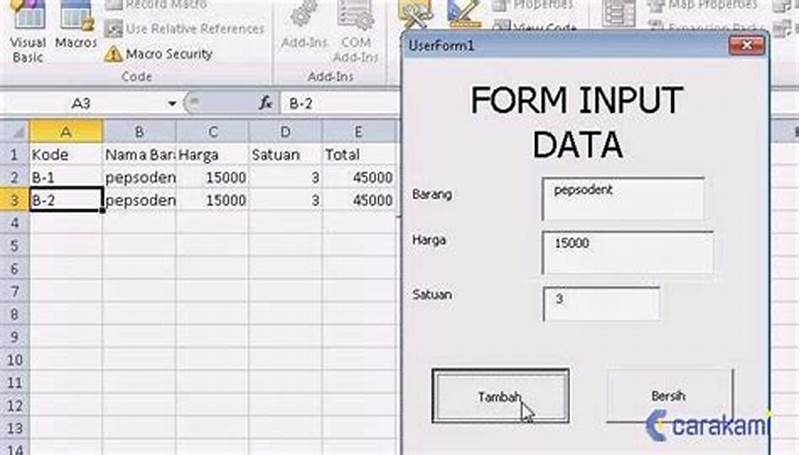Select column E header
The width and height of the screenshot is (800, 455).
click(x=359, y=132)
